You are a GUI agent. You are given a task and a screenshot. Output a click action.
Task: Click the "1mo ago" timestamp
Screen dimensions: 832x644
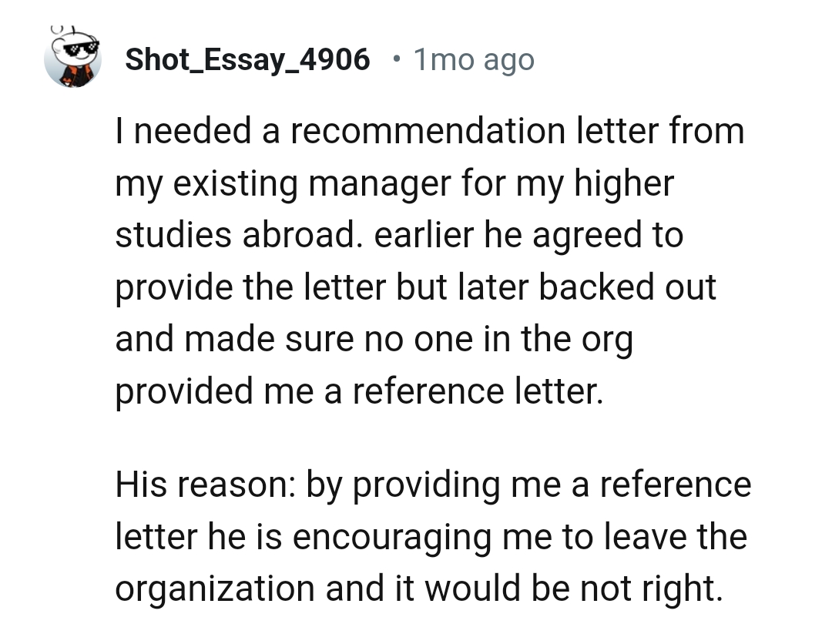pyautogui.click(x=473, y=59)
